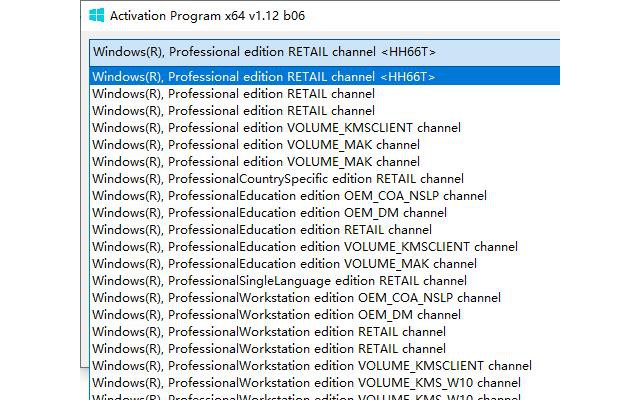Image resolution: width=640 pixels, height=400 pixels.
Task: Select ProfessionalSingleLanguage edition RETAIL channel
Action: [x=324, y=281]
